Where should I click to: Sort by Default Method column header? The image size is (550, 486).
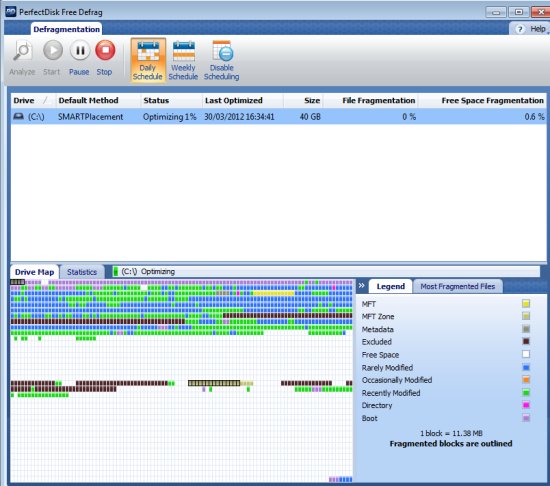tap(98, 101)
